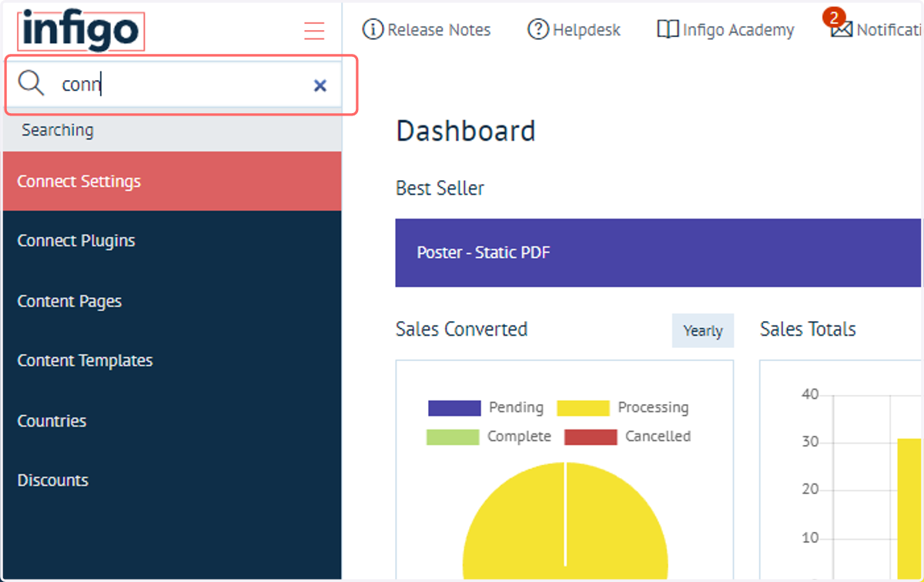
Task: Click the Sales Totals title
Action: pos(808,329)
